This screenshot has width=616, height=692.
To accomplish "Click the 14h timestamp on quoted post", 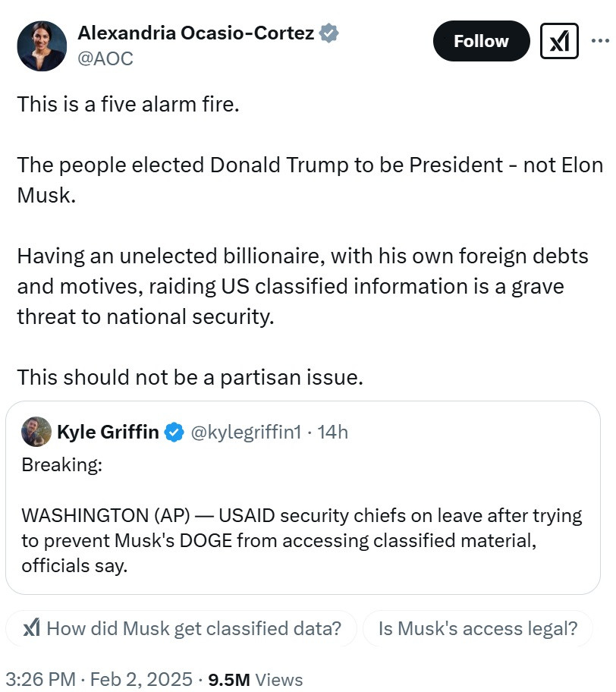I will [333, 432].
